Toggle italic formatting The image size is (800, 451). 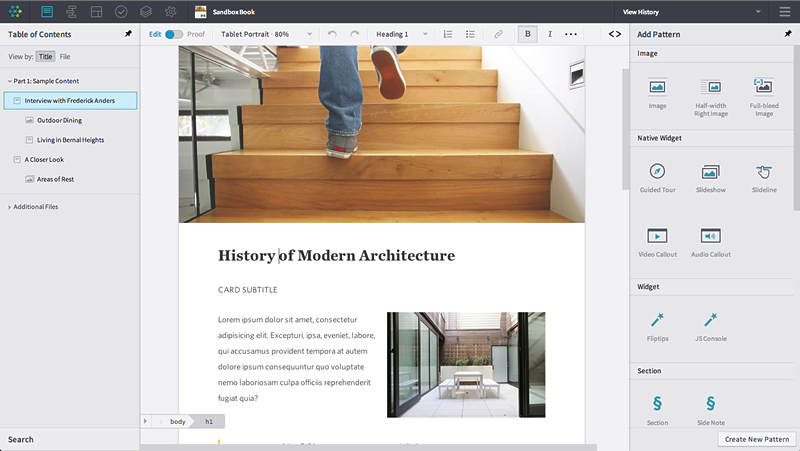click(x=549, y=34)
